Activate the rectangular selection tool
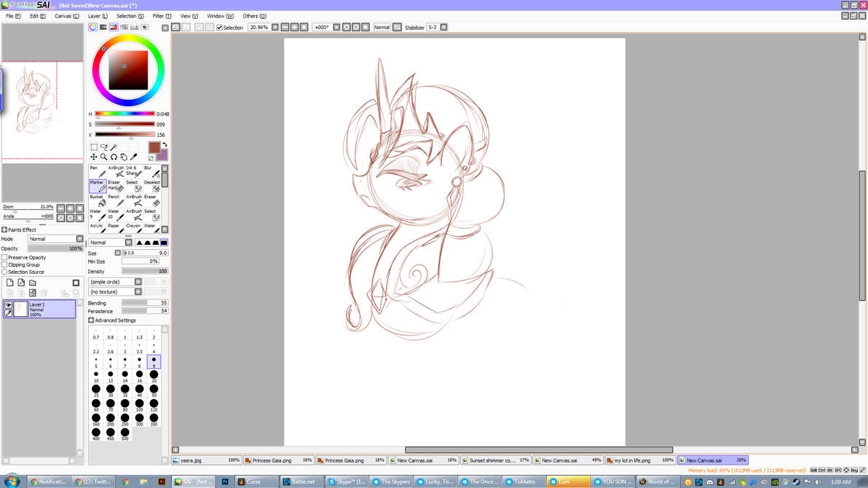This screenshot has width=868, height=488. pos(93,147)
